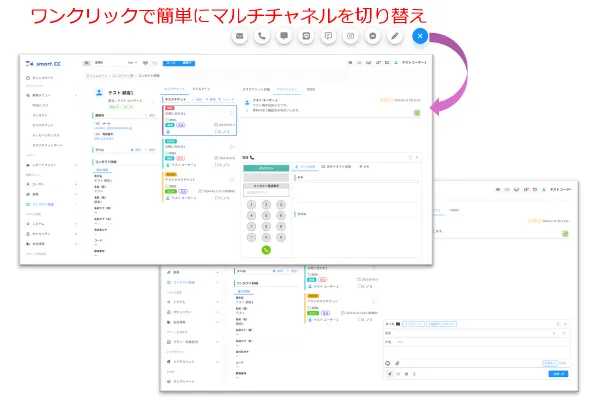The image size is (600, 400).
Task: Open the second green tag dropdown under the contact name
Action: (127, 107)
